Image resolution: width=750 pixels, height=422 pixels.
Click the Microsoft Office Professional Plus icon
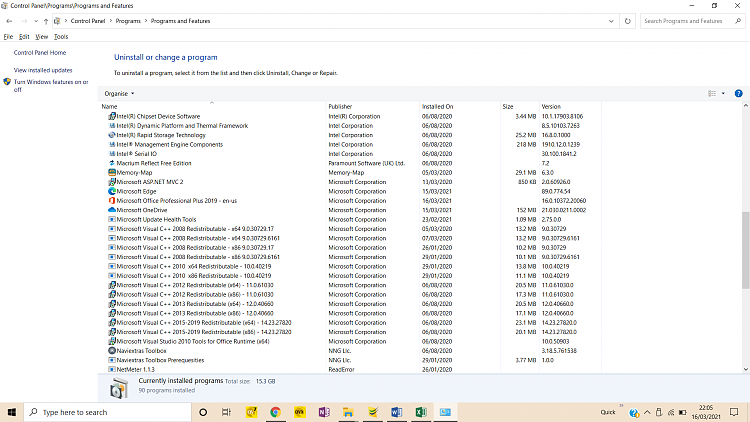pos(111,200)
